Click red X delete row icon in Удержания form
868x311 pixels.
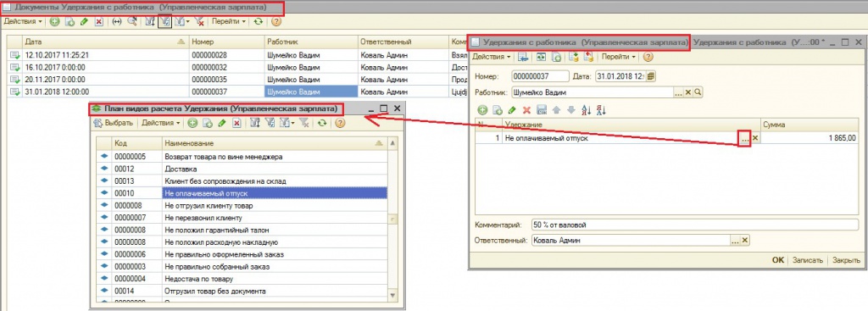[x=526, y=110]
